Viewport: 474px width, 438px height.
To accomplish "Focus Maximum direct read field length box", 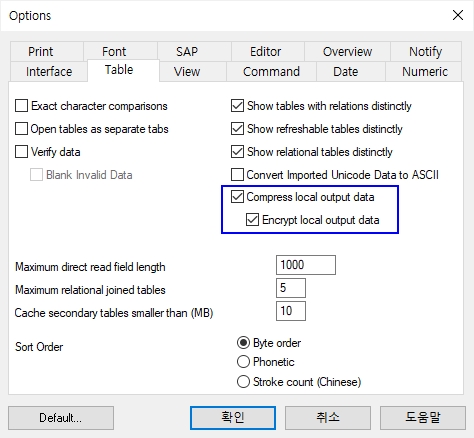I will [x=306, y=265].
